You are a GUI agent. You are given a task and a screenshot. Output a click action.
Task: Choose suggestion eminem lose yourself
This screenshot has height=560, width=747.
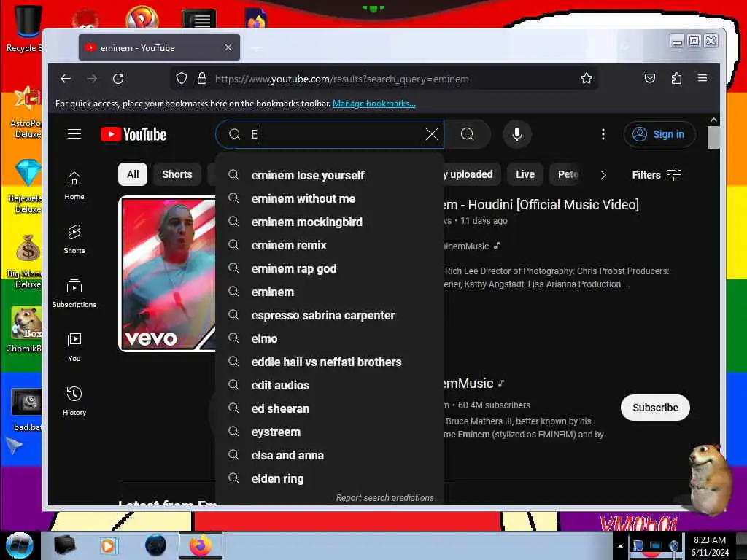[330, 175]
